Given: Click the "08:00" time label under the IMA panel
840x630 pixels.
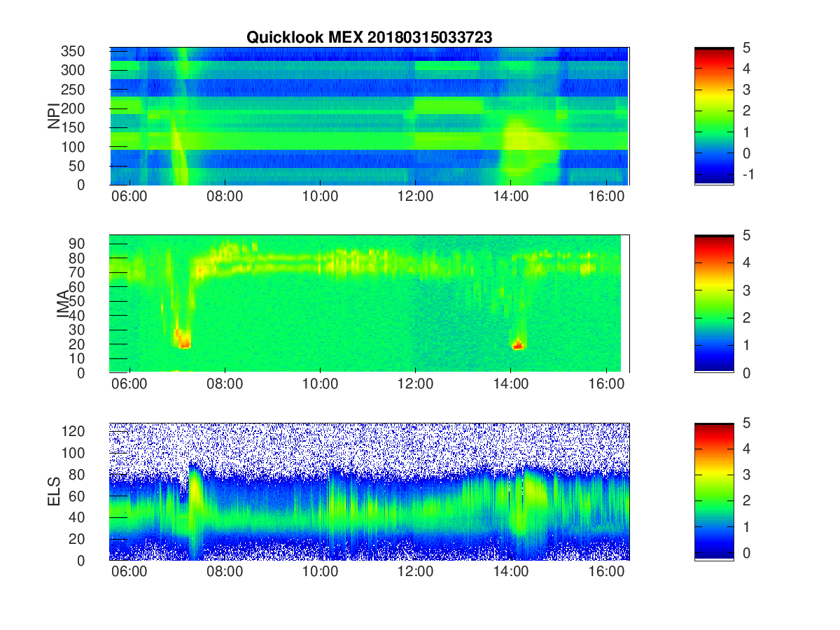Looking at the screenshot, I should [x=225, y=385].
